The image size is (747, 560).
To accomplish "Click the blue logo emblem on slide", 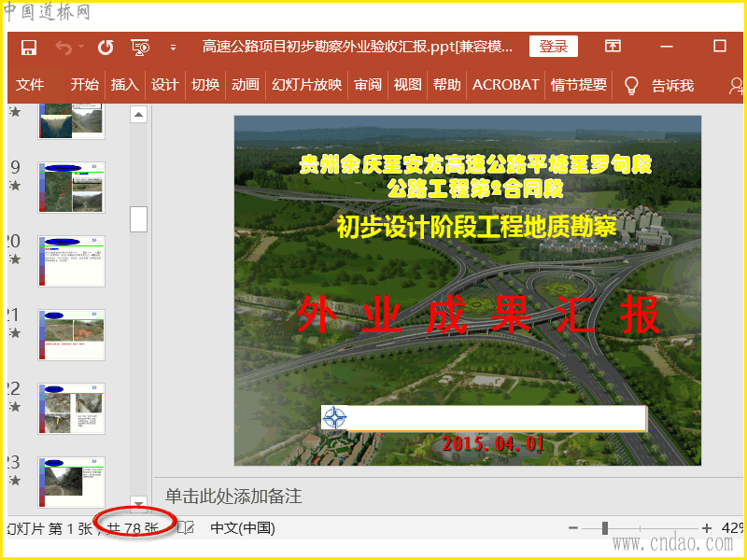I will tap(335, 417).
